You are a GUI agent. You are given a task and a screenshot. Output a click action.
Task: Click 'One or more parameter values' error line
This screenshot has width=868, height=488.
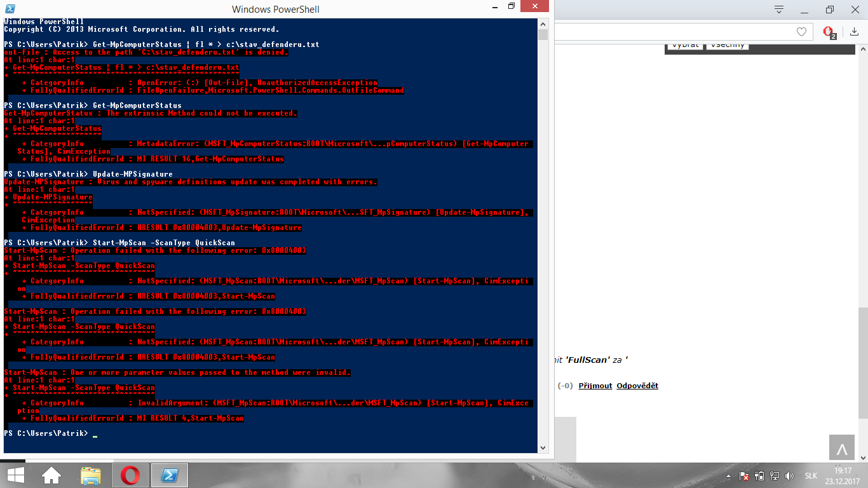[x=177, y=372]
